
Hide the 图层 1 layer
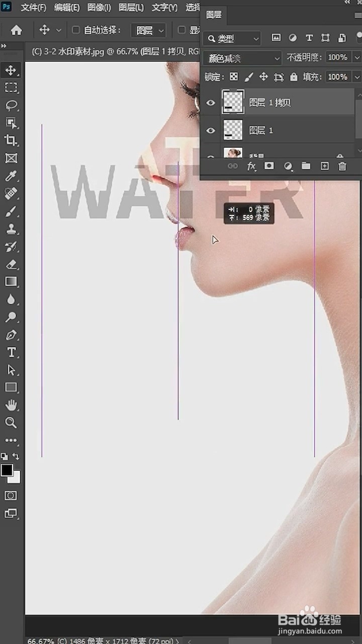pos(211,130)
